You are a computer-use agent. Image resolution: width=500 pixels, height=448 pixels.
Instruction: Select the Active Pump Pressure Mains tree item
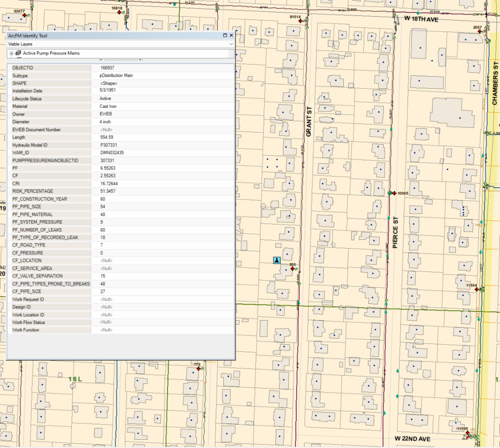tap(51, 53)
